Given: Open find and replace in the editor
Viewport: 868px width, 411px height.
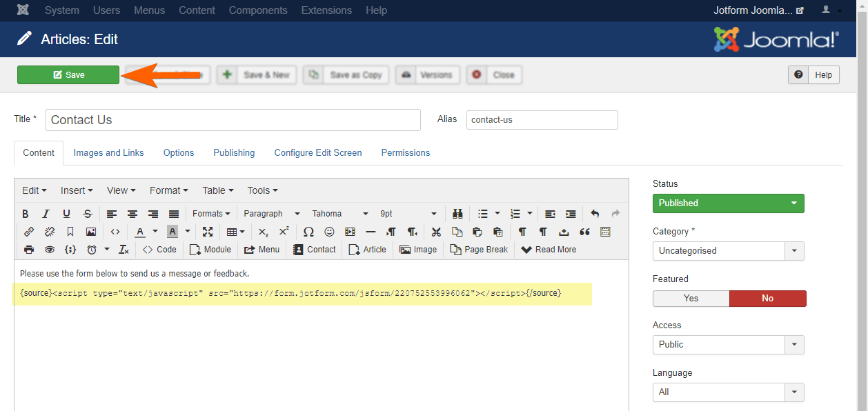Looking at the screenshot, I should pyautogui.click(x=457, y=214).
